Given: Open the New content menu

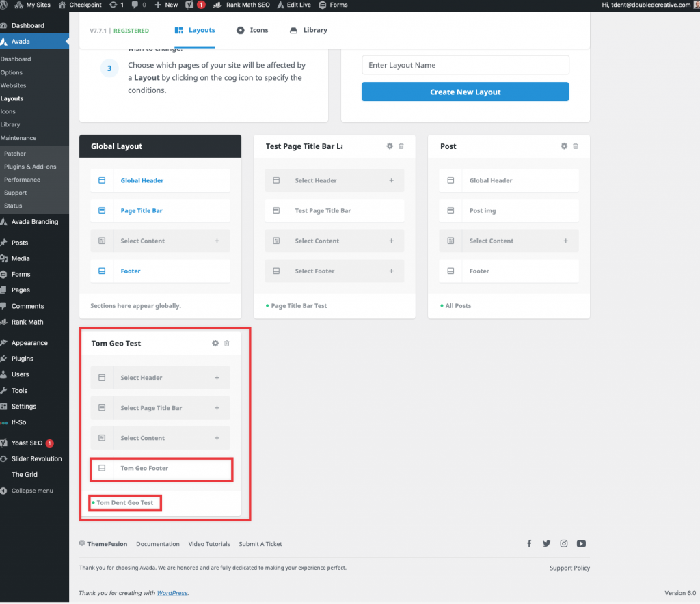Looking at the screenshot, I should (x=166, y=5).
